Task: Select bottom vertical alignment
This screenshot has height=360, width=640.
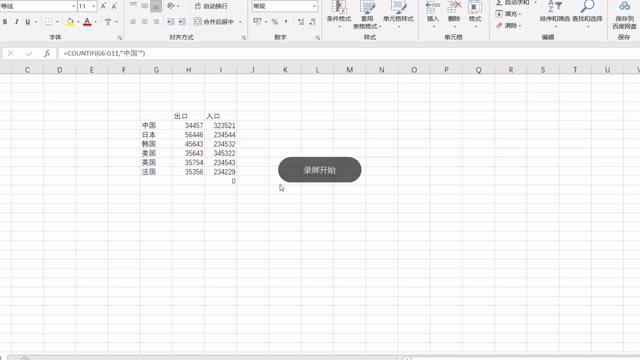Action: coord(156,6)
